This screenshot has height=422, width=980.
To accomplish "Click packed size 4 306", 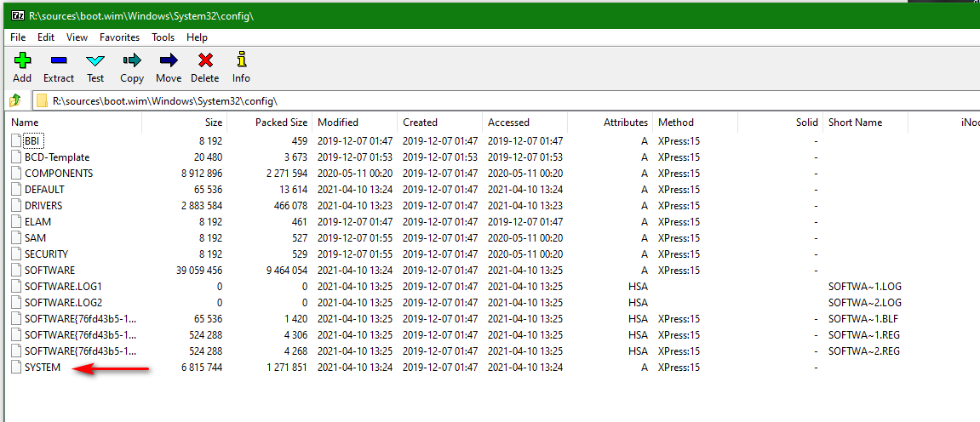I will point(295,336).
